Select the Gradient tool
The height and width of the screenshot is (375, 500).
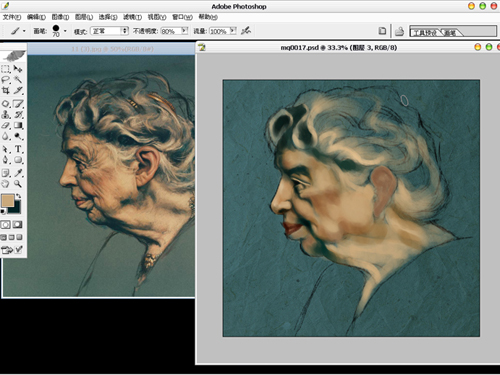(18, 126)
